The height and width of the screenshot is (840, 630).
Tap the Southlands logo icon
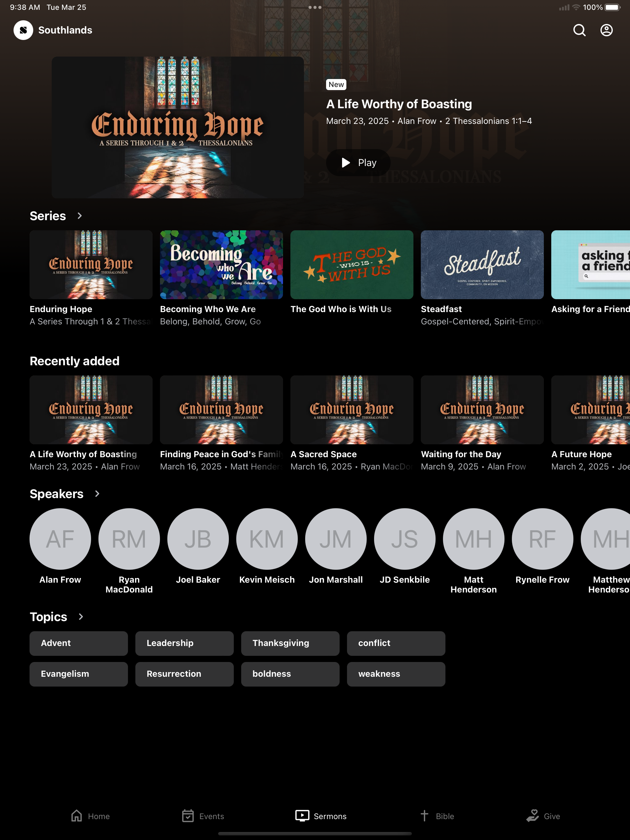(x=23, y=30)
